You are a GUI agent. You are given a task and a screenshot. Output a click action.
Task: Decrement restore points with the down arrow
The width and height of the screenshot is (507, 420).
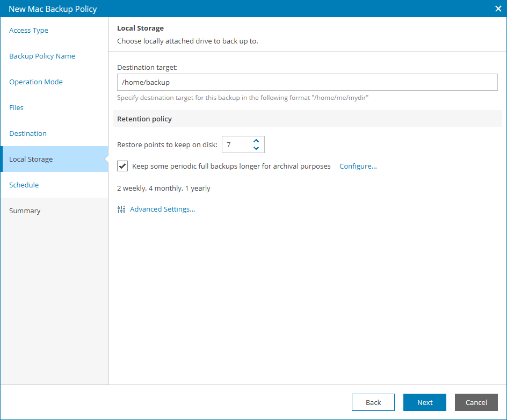click(x=256, y=148)
